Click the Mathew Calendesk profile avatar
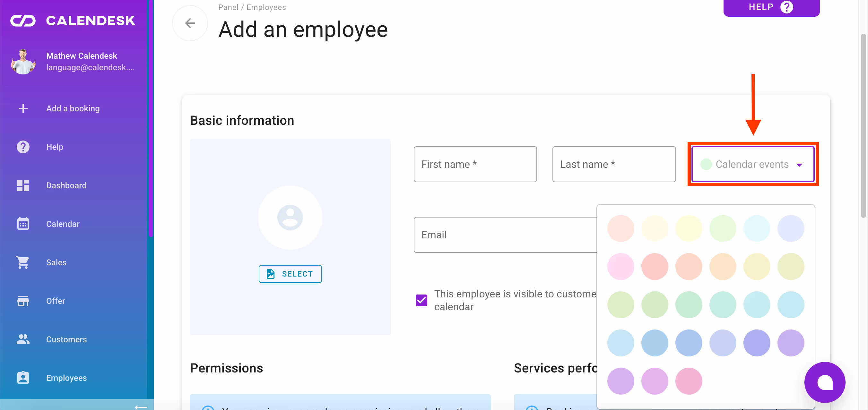 (x=23, y=62)
